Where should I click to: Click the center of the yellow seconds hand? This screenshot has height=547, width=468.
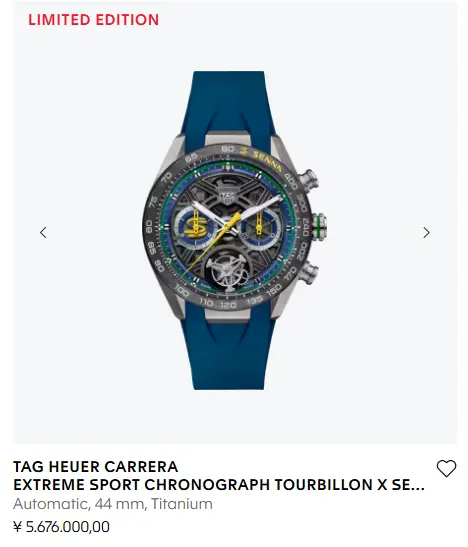213,243
